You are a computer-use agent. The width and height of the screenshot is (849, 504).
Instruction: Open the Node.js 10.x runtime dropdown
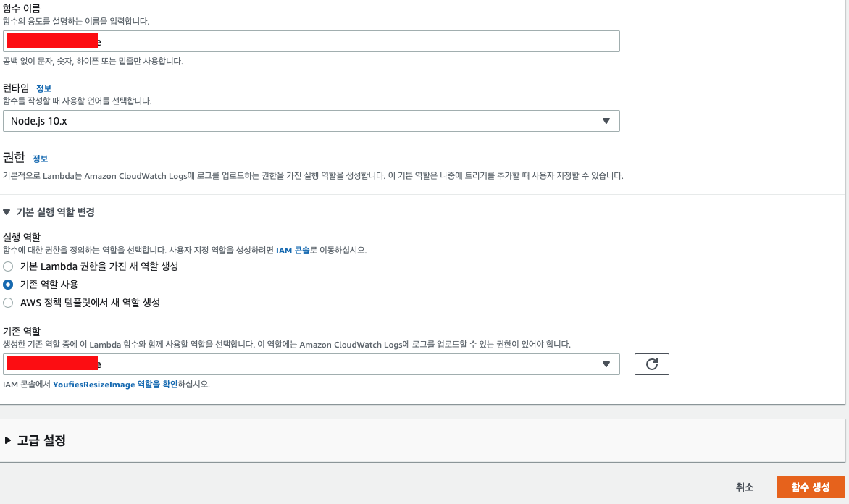[x=311, y=121]
